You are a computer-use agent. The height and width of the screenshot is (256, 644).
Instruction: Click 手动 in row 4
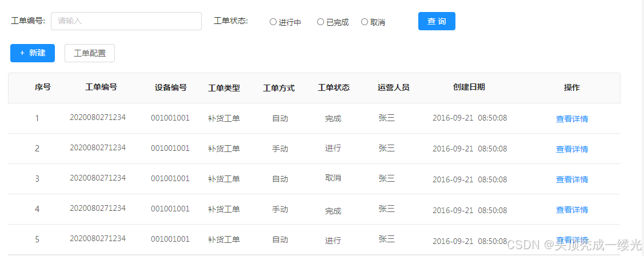click(280, 209)
